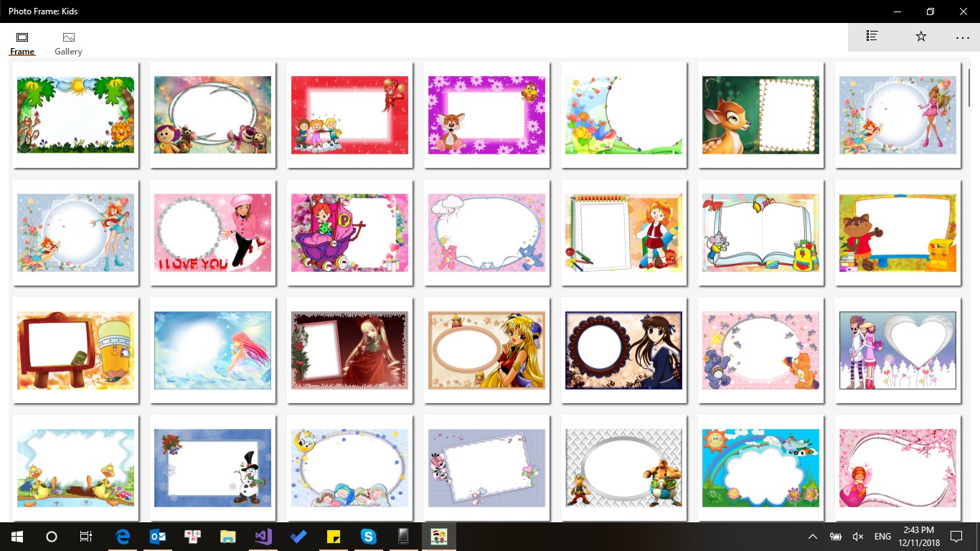The image size is (980, 551).
Task: Choose the blonde anime girl oval frame
Action: pyautogui.click(x=487, y=350)
